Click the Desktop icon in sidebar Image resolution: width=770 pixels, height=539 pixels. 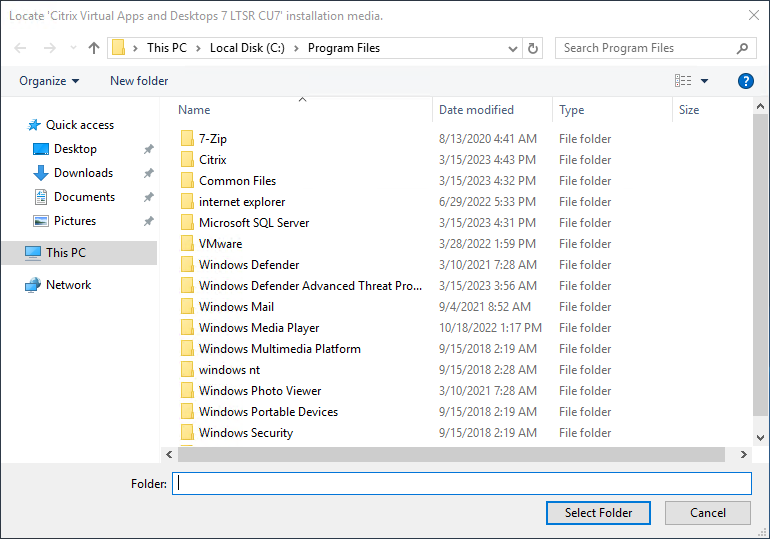coord(41,149)
